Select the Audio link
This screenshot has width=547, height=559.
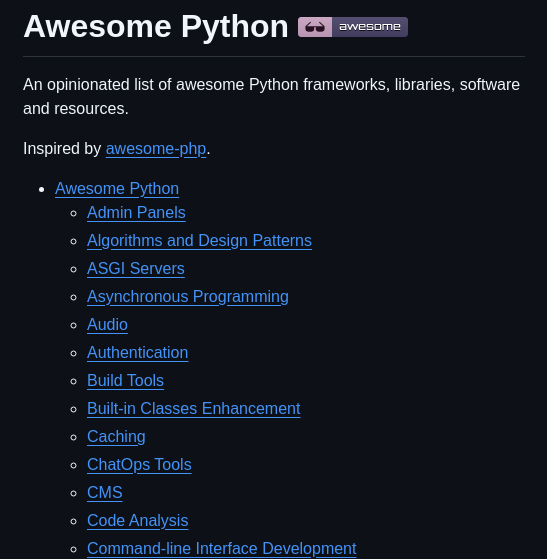pyautogui.click(x=107, y=324)
